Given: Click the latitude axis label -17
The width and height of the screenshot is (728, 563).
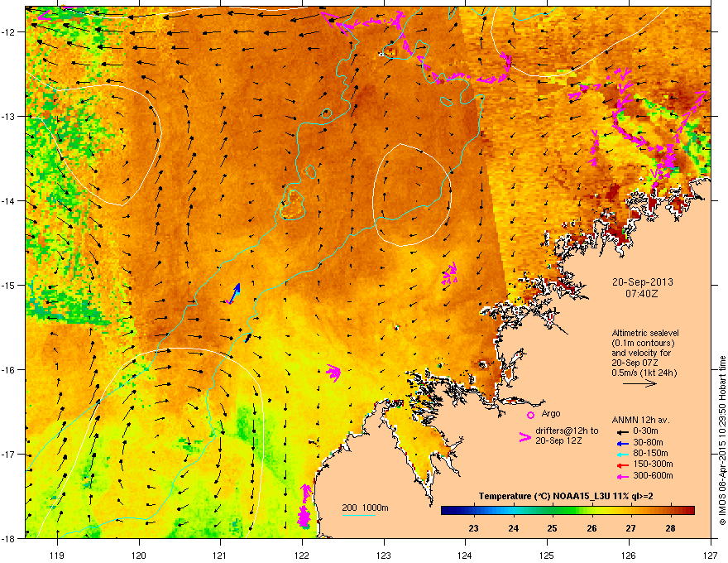Looking at the screenshot, I should pos(9,455).
